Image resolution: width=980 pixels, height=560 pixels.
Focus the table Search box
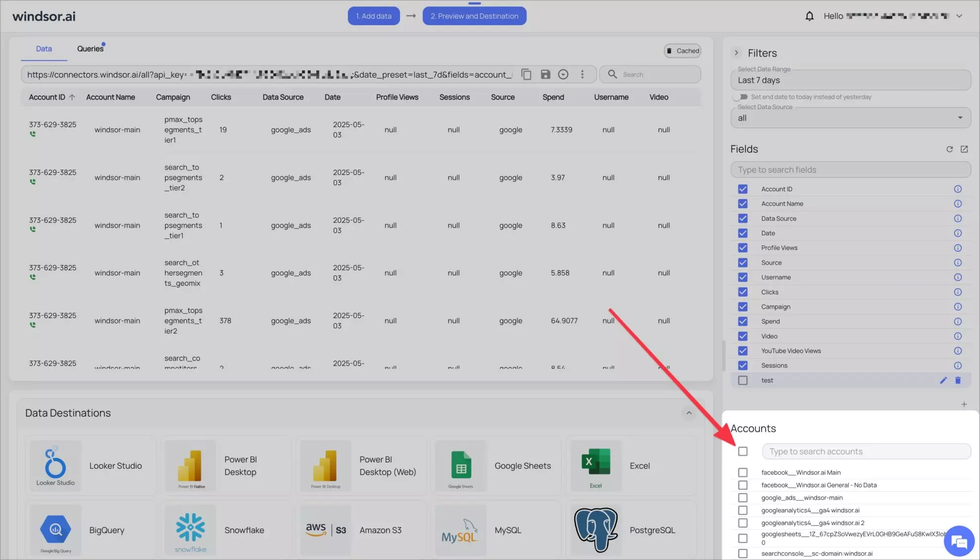coord(650,74)
